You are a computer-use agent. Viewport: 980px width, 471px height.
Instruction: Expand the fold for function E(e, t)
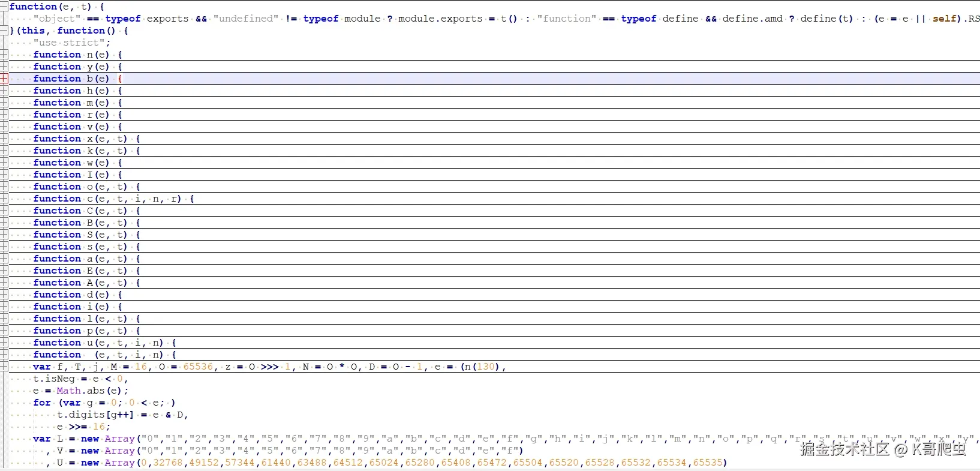pos(4,271)
